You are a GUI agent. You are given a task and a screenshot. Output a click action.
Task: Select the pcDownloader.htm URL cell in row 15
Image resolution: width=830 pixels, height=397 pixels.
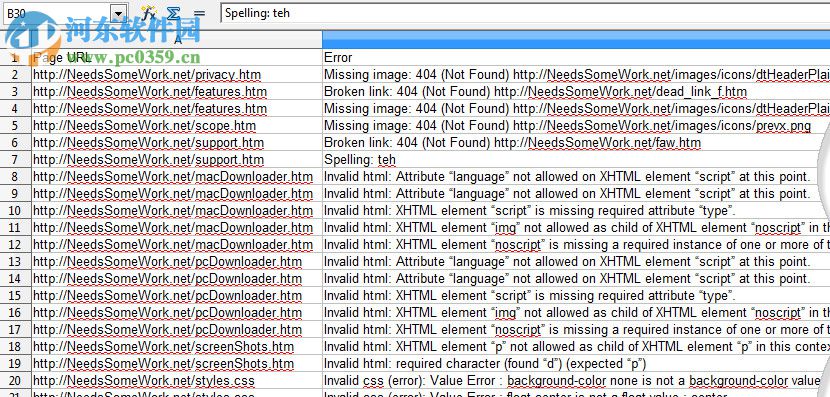(177, 295)
